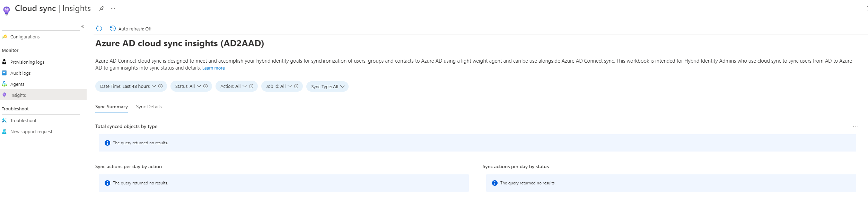This screenshot has width=868, height=219.
Task: Click the Auto refresh clock icon
Action: [x=113, y=28]
